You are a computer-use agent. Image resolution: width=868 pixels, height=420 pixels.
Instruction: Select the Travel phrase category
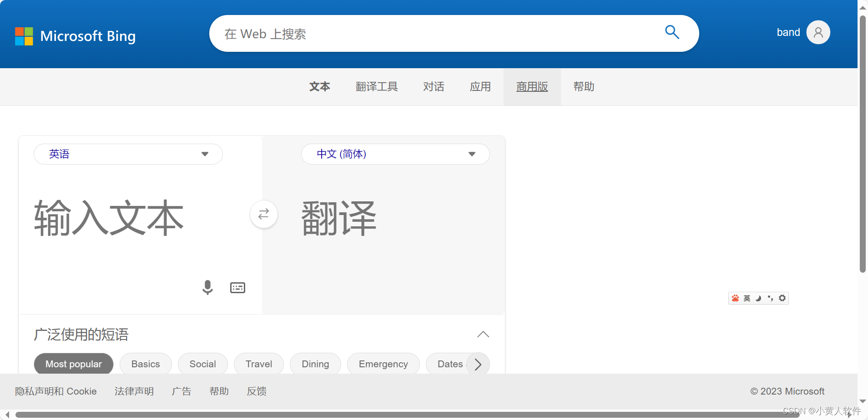pyautogui.click(x=259, y=364)
